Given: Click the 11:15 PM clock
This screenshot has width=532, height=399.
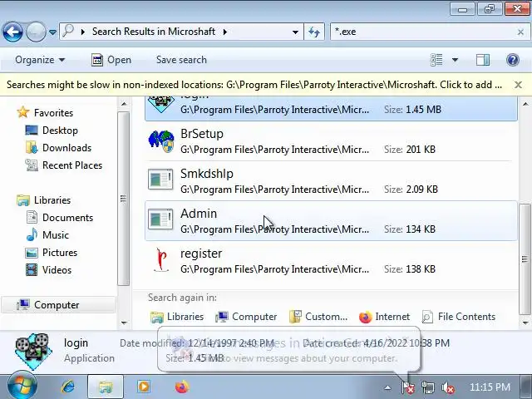Looking at the screenshot, I should pyautogui.click(x=490, y=387).
